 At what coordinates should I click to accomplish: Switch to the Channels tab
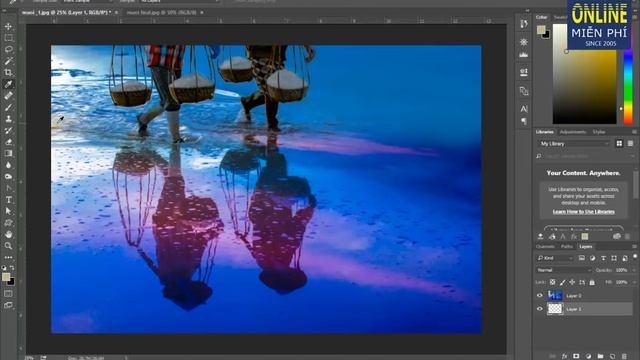click(x=545, y=247)
